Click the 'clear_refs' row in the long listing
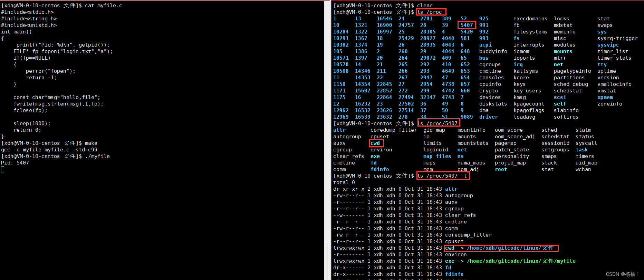 coord(404,215)
